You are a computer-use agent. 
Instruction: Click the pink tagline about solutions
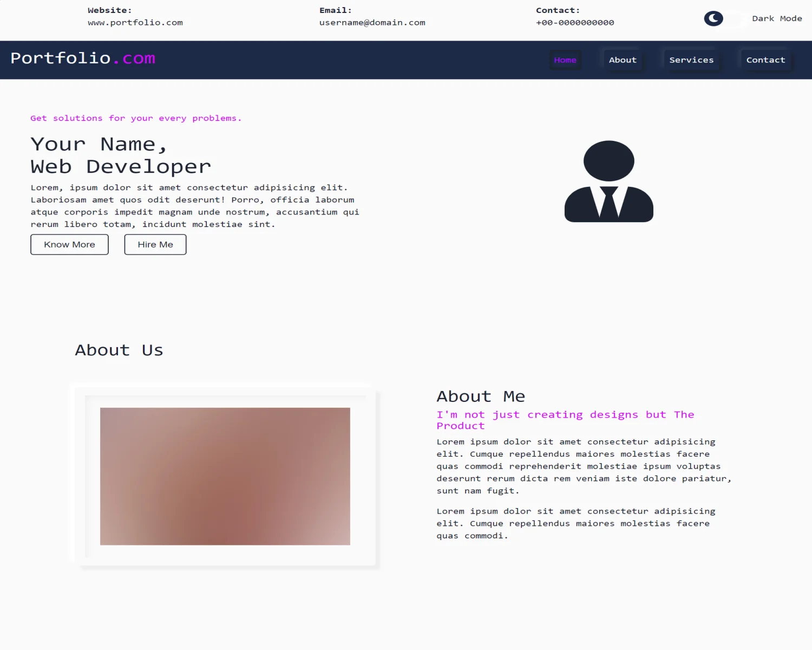[x=135, y=118]
